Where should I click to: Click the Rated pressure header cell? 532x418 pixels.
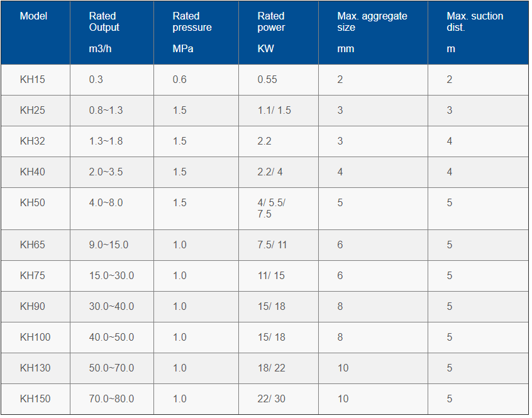[x=196, y=33]
